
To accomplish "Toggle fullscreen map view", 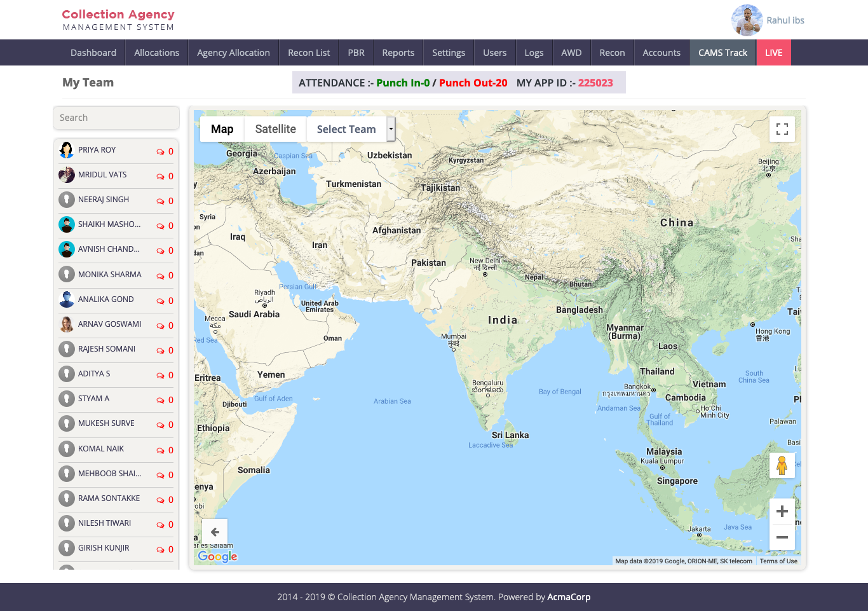I will [x=782, y=129].
